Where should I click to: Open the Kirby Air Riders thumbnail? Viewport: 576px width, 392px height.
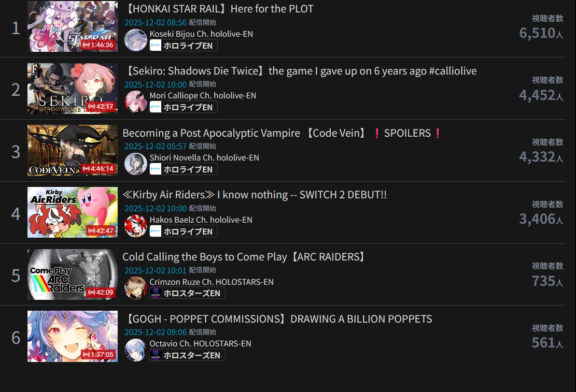73,212
